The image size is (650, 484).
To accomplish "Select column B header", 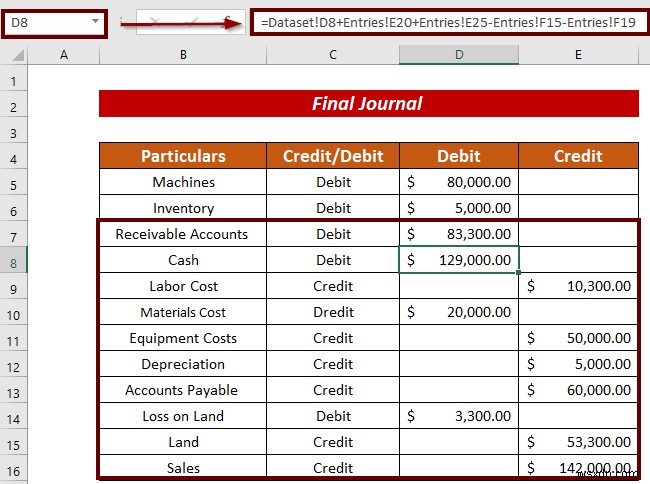I will [x=183, y=55].
